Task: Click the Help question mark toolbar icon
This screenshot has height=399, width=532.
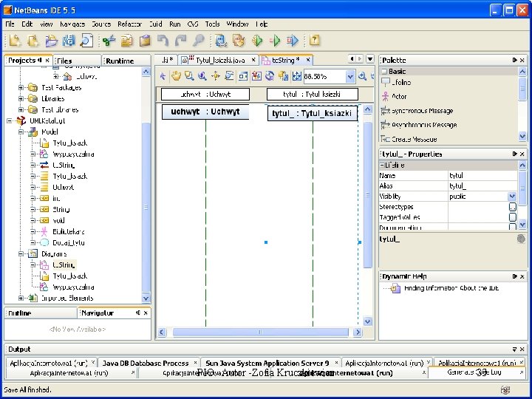Action: pos(315,41)
